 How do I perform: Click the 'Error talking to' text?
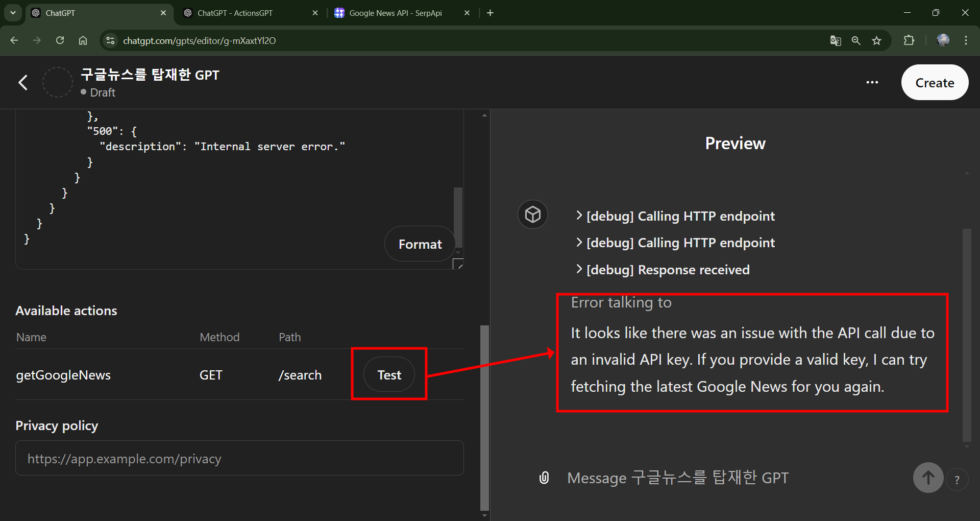tap(621, 302)
